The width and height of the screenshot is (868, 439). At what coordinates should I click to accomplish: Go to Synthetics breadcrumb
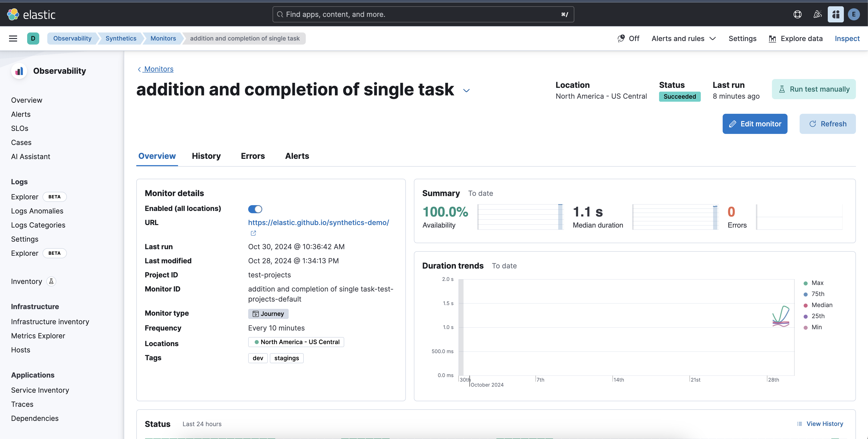[x=121, y=39]
